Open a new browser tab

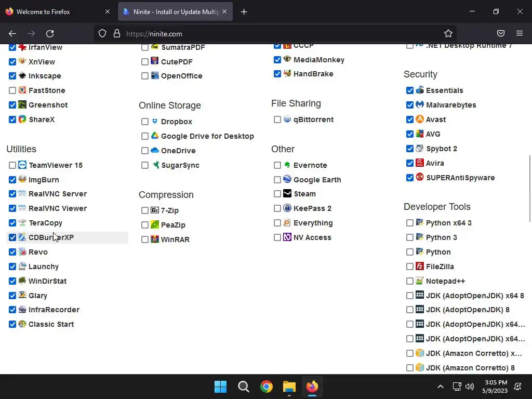tap(244, 12)
